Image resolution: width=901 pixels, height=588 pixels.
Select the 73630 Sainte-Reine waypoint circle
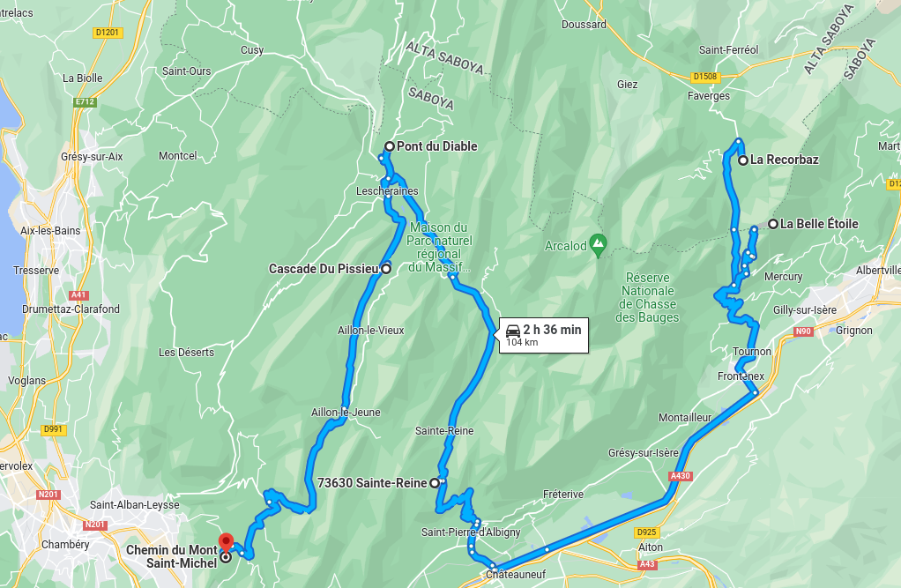pos(435,483)
